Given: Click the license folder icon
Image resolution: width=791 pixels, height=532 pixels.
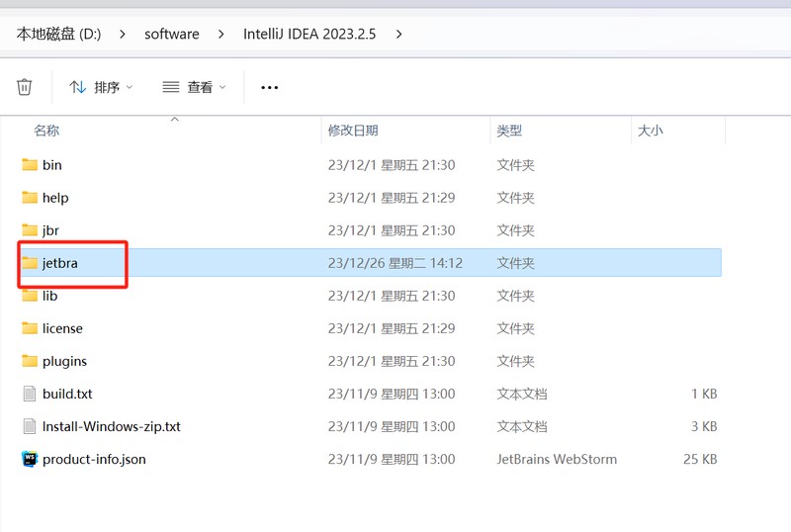Looking at the screenshot, I should click(x=30, y=328).
